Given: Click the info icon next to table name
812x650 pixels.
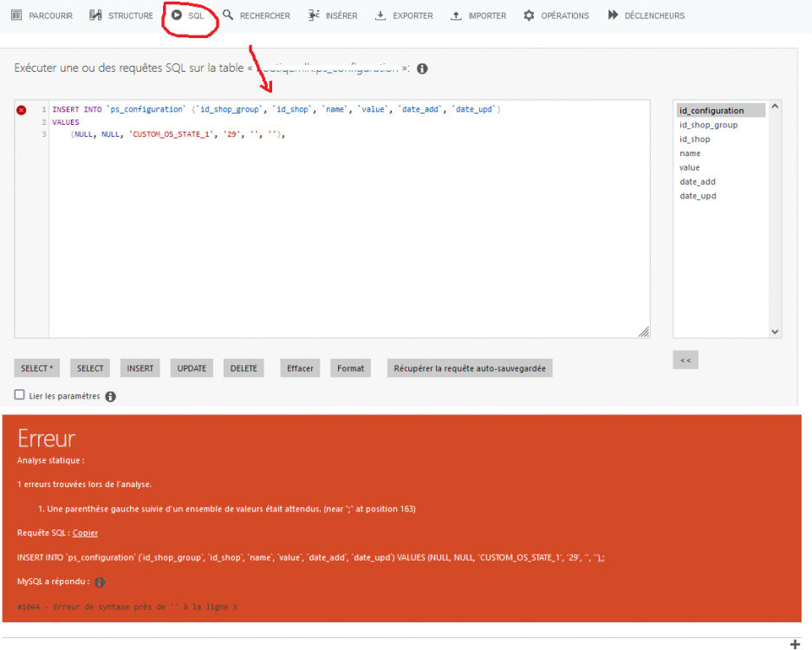Looking at the screenshot, I should 421,68.
